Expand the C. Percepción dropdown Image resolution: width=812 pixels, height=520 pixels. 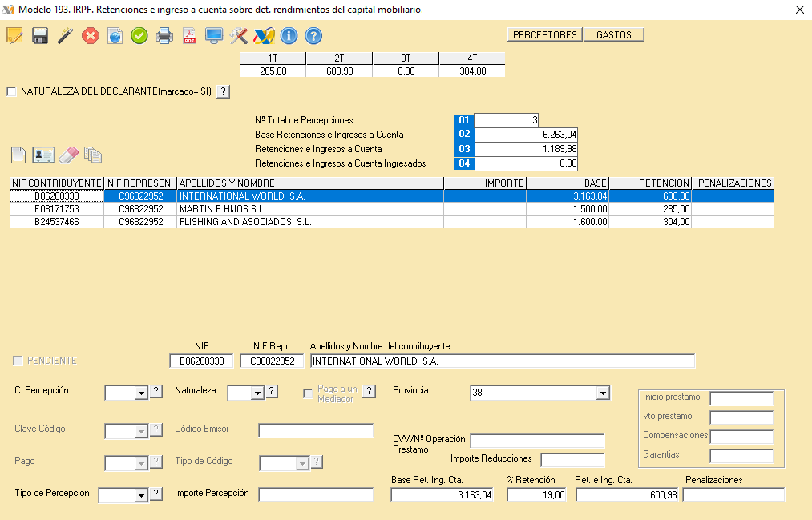(x=141, y=393)
